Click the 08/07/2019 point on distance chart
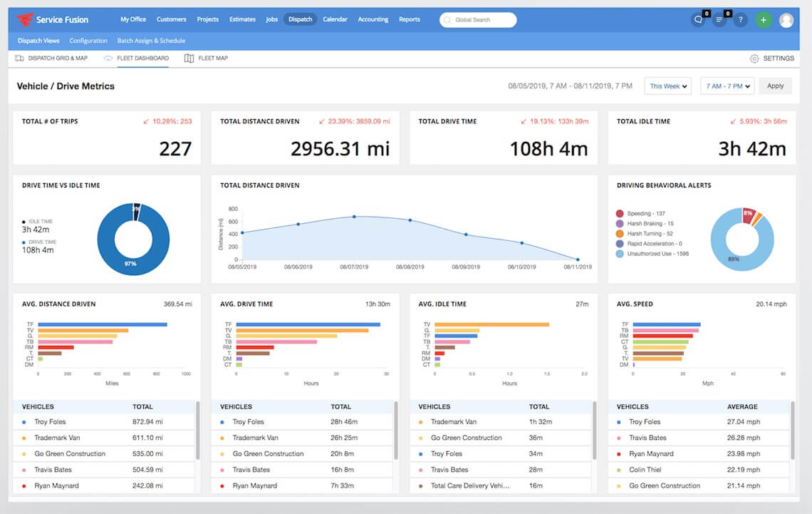Screen dimensions: 812x514 tap(354, 217)
